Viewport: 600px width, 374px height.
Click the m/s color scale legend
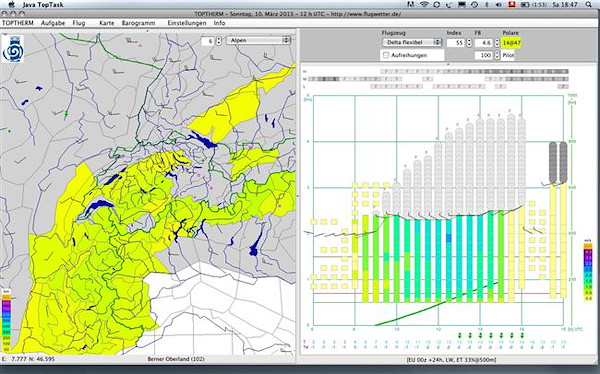tap(588, 270)
